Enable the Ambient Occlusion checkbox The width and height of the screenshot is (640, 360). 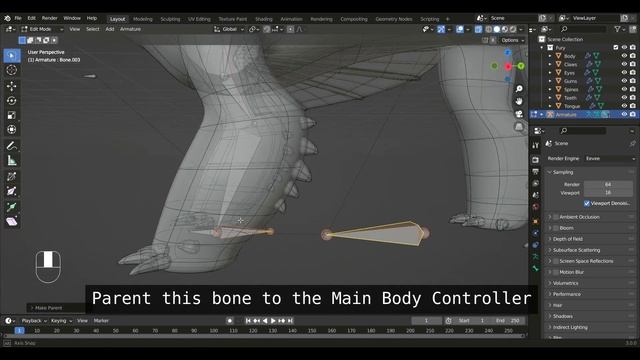556,217
